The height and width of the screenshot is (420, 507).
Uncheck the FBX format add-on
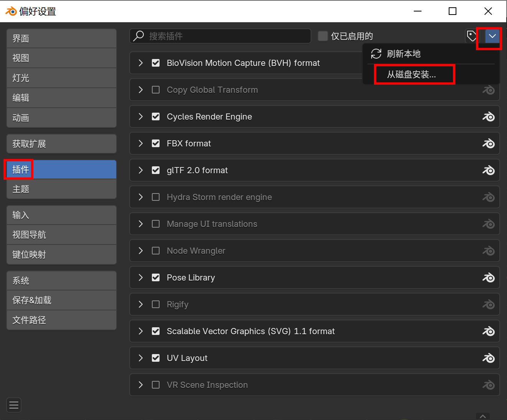pos(156,143)
